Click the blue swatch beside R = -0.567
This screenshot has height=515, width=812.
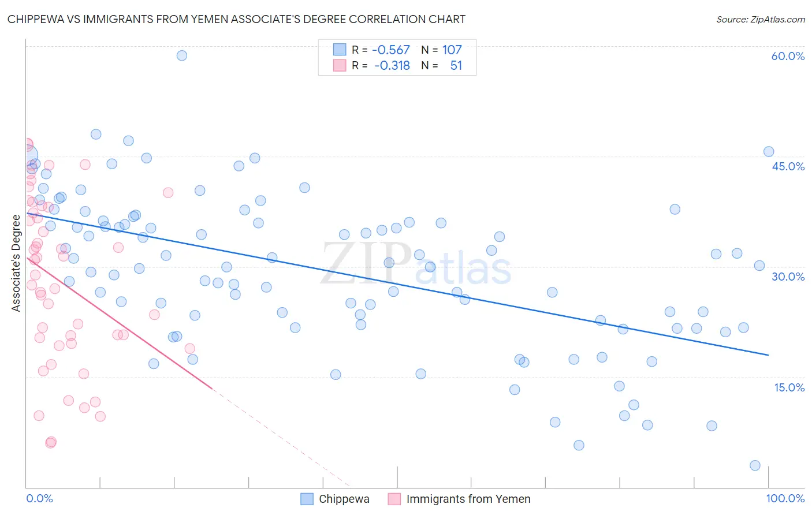click(x=340, y=50)
